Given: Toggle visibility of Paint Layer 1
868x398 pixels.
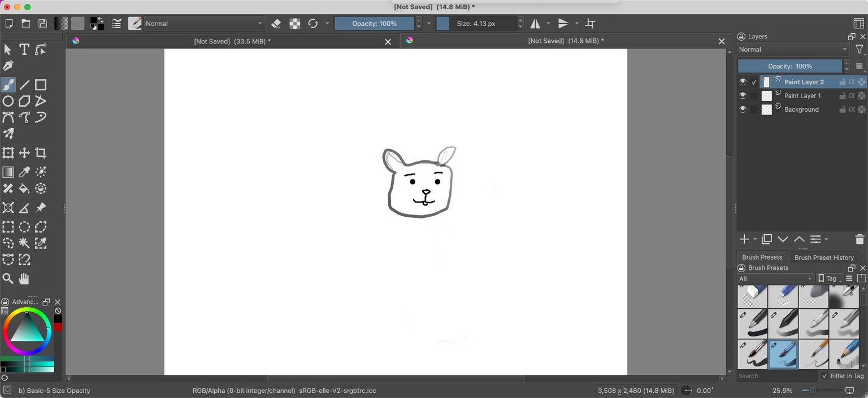Looking at the screenshot, I should 743,95.
